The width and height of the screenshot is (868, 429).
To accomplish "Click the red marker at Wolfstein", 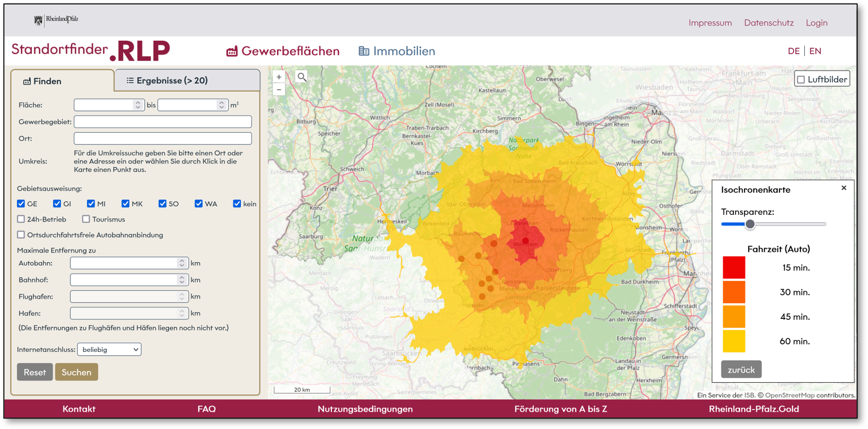I will point(526,241).
